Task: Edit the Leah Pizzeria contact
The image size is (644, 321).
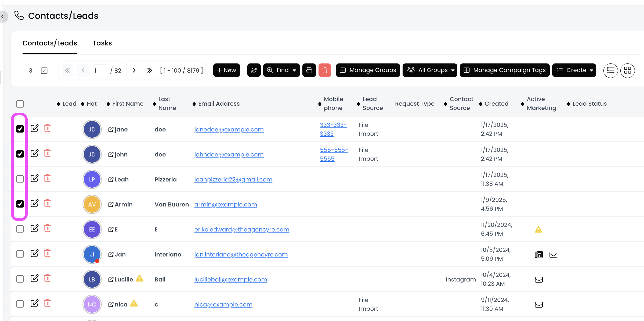Action: pos(35,178)
